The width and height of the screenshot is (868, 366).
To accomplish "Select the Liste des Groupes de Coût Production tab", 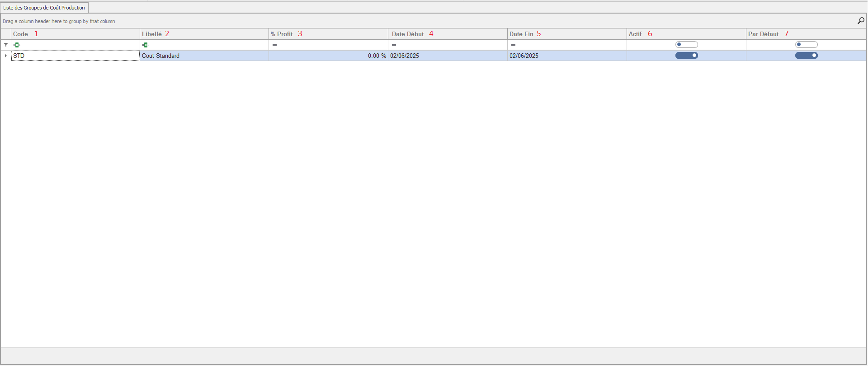I will tap(44, 8).
